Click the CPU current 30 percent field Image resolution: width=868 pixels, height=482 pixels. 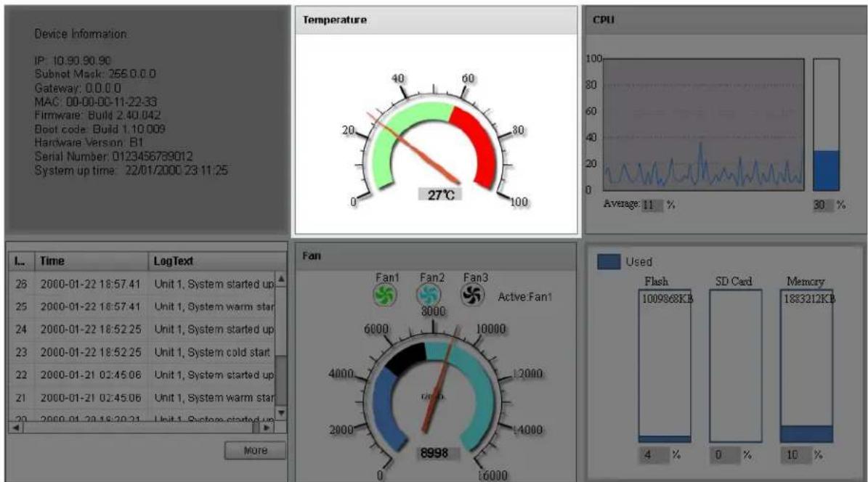[822, 205]
